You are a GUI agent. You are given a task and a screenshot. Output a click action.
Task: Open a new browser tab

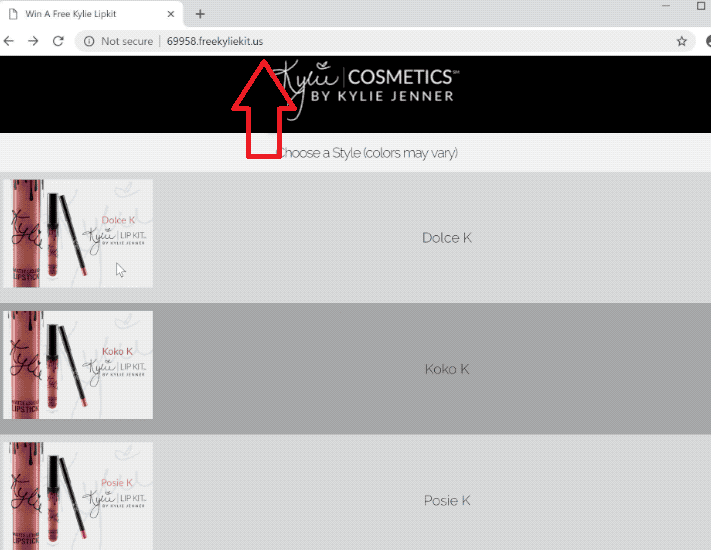point(200,14)
